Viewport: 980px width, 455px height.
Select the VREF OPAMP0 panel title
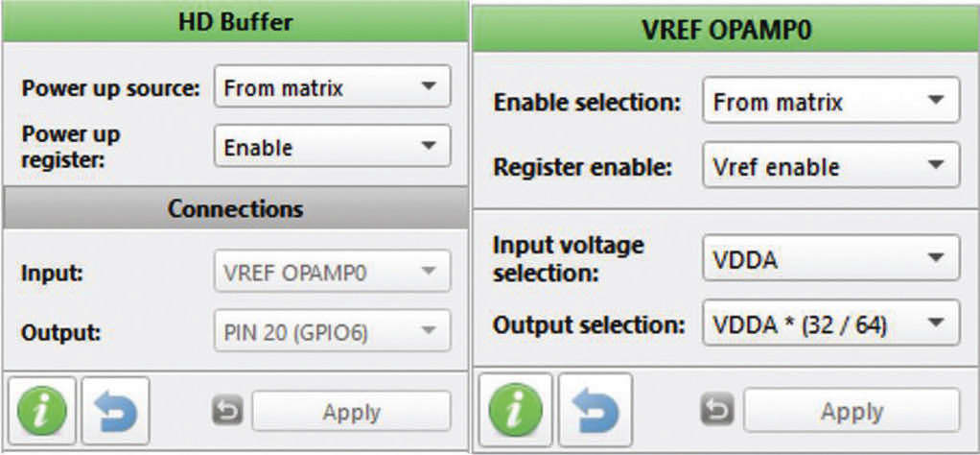pyautogui.click(x=726, y=31)
